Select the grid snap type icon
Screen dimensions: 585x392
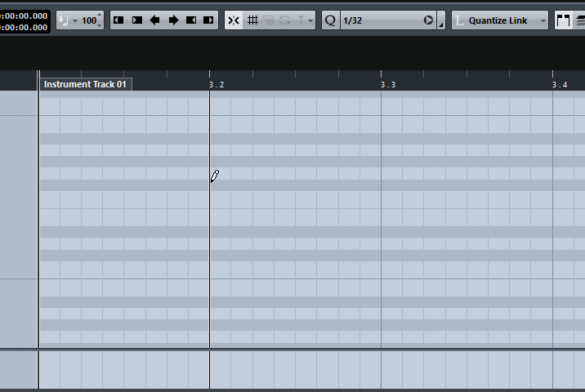coord(252,20)
